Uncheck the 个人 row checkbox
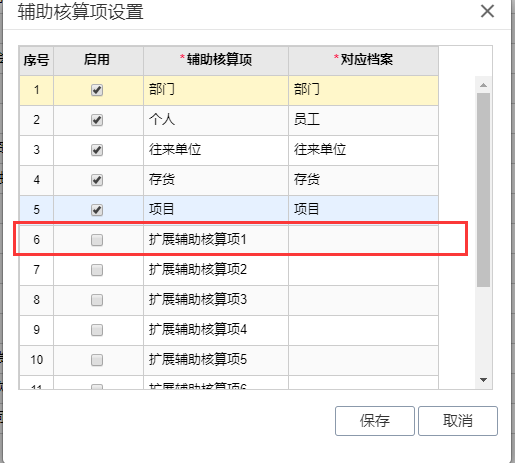Viewport: 515px width, 463px height. (97, 120)
